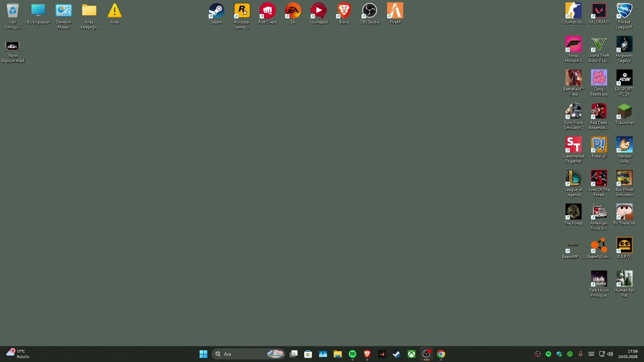
Task: Select the Denetim Masası icon
Action: 63,16
